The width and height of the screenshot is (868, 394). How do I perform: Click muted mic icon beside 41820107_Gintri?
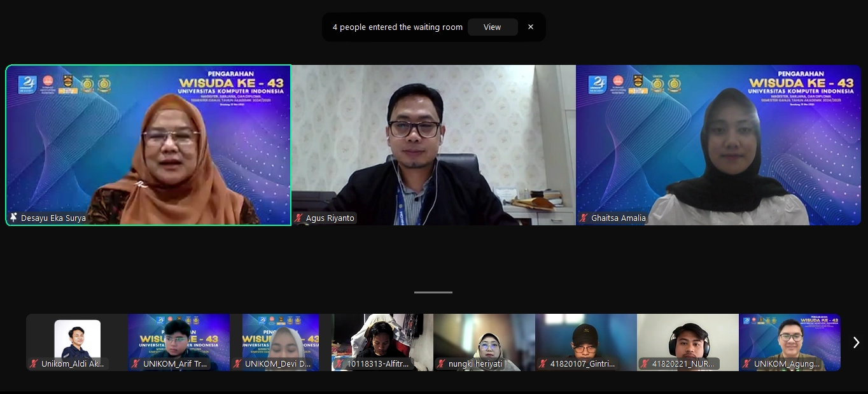(x=543, y=364)
